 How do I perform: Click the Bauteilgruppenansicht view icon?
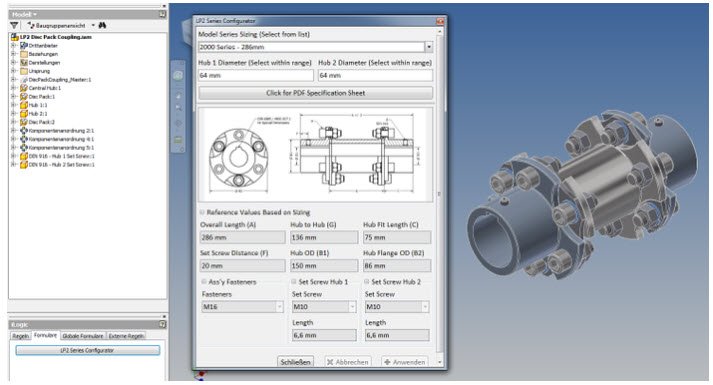31,25
